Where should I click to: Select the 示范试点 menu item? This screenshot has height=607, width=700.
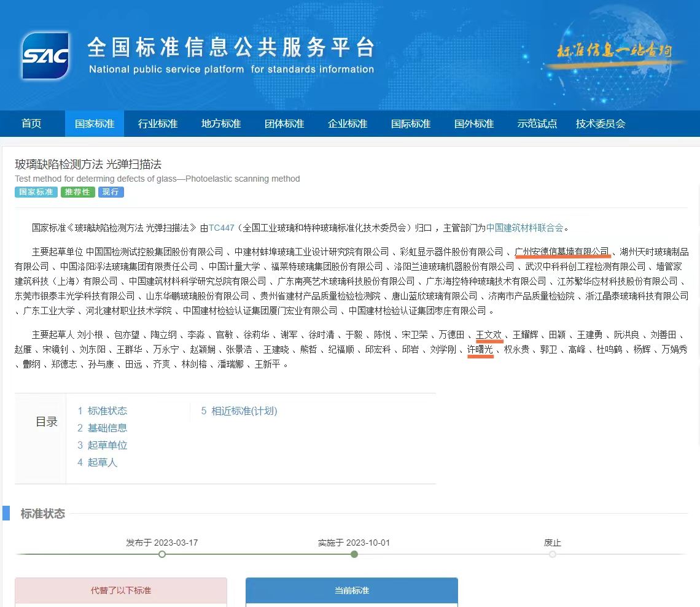[537, 123]
